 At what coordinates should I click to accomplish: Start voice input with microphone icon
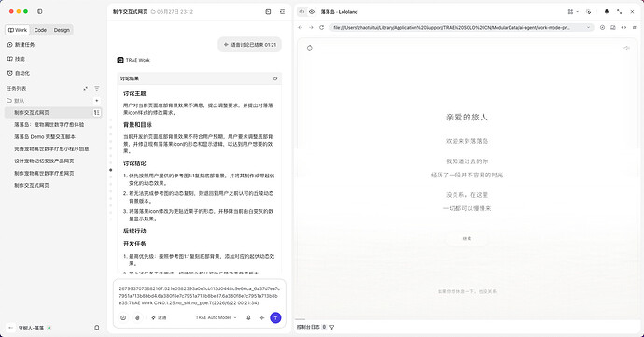[x=248, y=317]
